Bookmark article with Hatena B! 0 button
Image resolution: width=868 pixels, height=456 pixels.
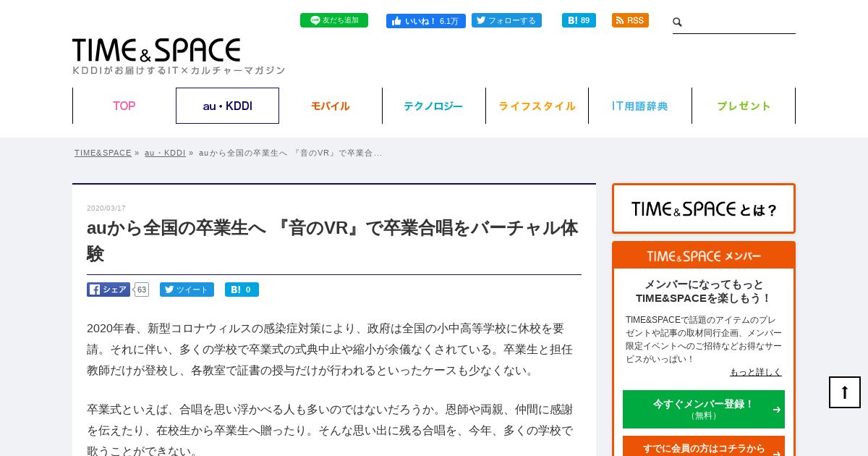tap(242, 290)
